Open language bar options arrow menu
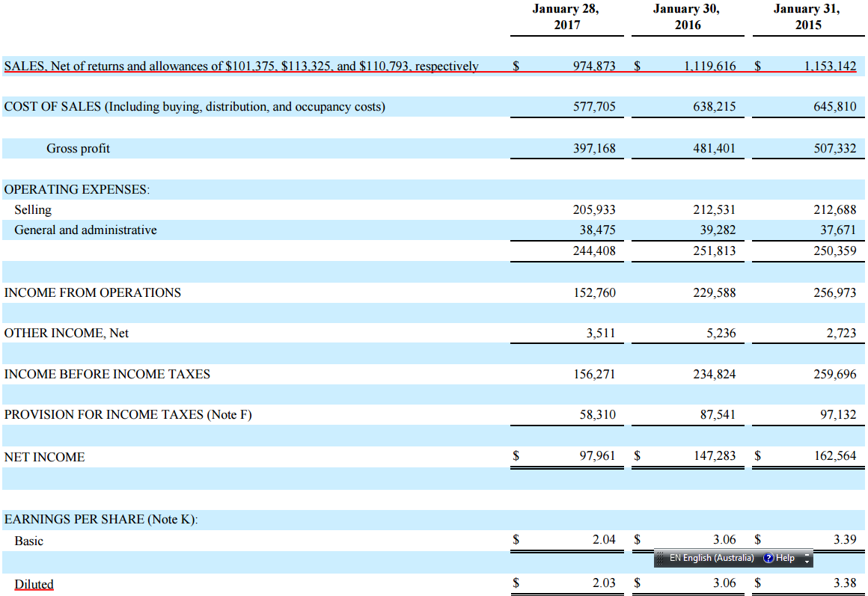The image size is (868, 596). pos(807,562)
